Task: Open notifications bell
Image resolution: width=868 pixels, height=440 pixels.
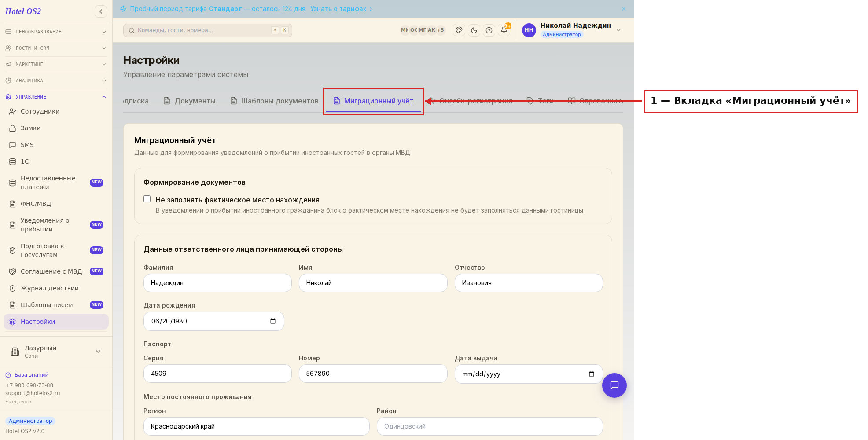Action: (504, 30)
